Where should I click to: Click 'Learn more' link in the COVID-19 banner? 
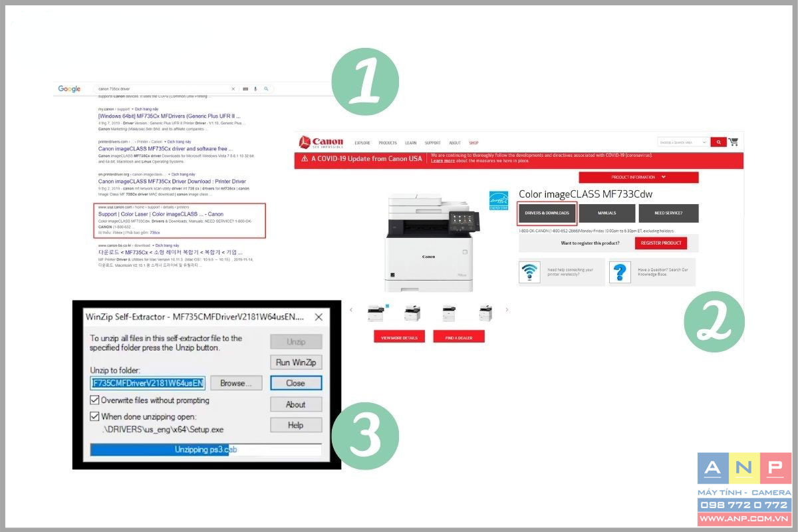(x=443, y=161)
